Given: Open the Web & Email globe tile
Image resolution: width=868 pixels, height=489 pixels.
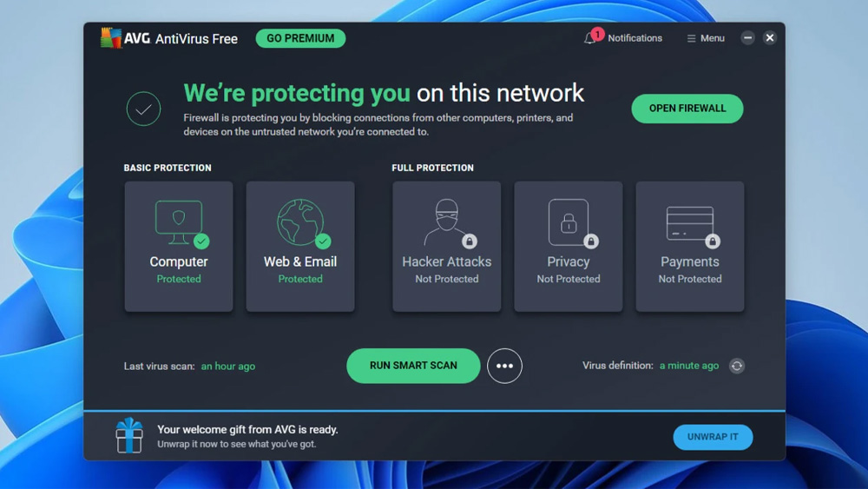Looking at the screenshot, I should (x=300, y=247).
